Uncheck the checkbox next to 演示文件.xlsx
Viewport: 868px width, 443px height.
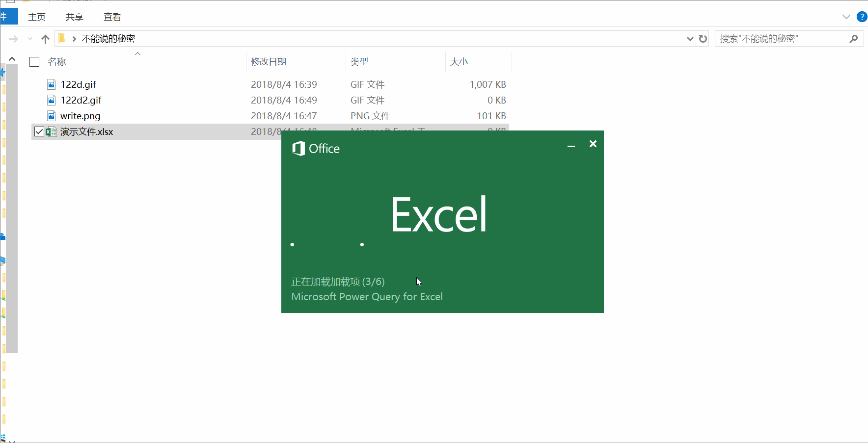point(39,131)
